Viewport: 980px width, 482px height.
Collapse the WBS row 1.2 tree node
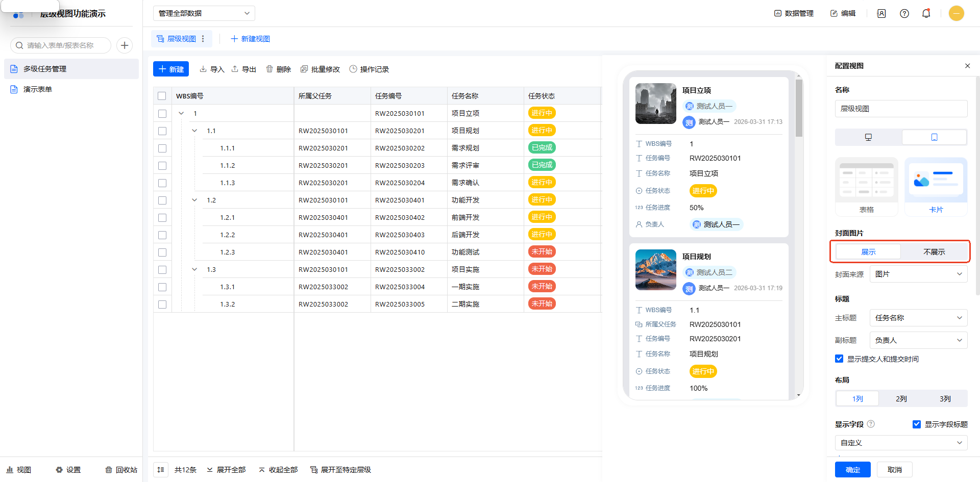click(194, 200)
